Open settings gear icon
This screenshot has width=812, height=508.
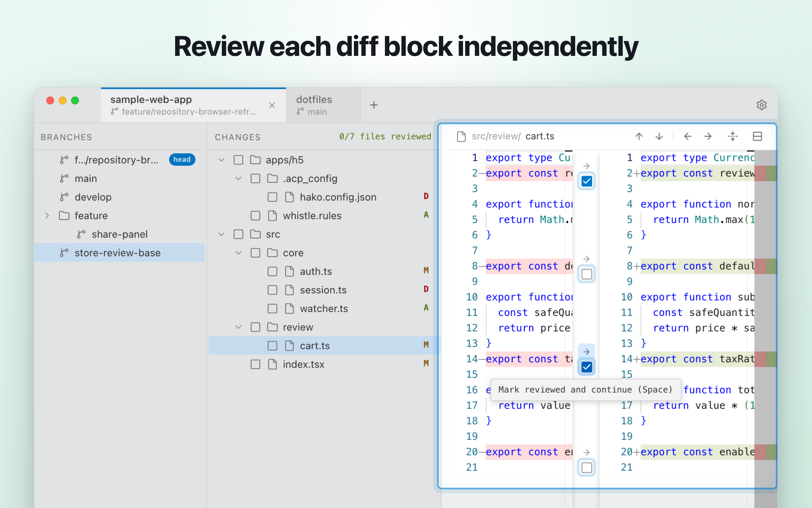761,105
